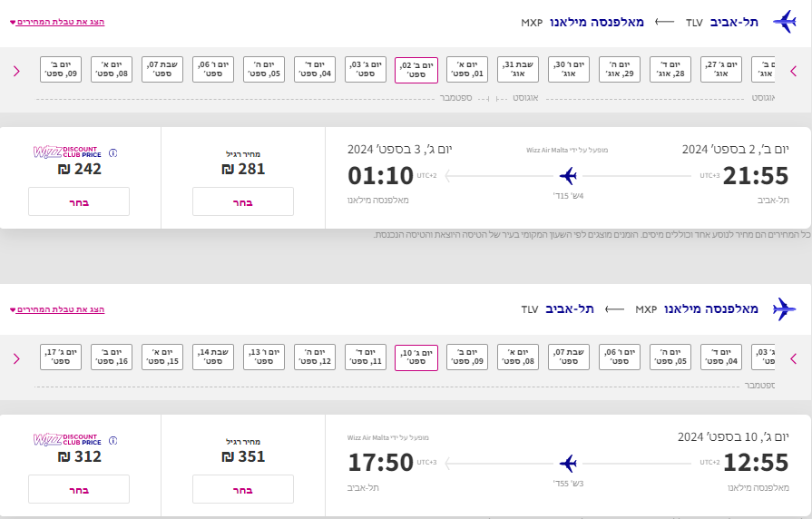Viewport: 812px width, 519px height.
Task: Choose regular price ₪281 with בחר button
Action: [243, 201]
